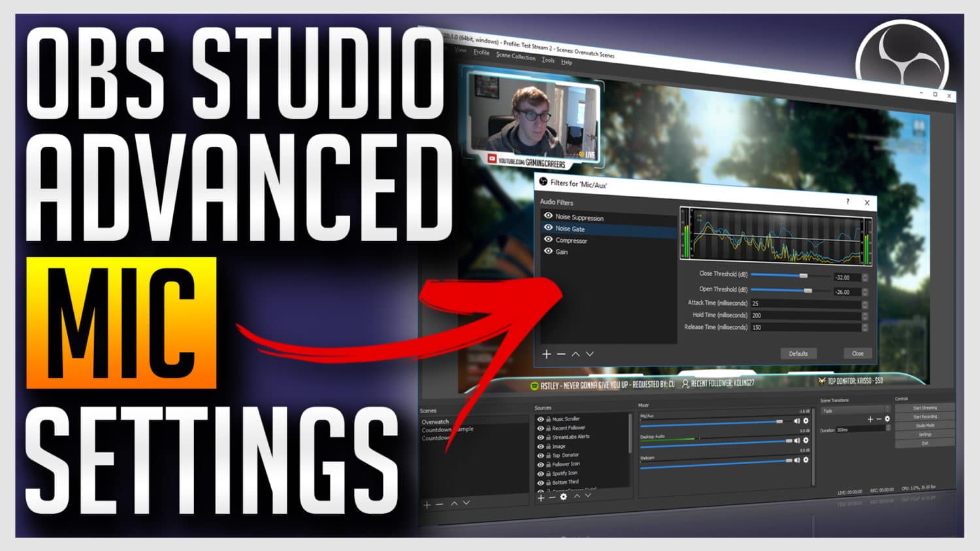This screenshot has width=980, height=551.
Task: Move source down in Sources panel
Action: [588, 496]
